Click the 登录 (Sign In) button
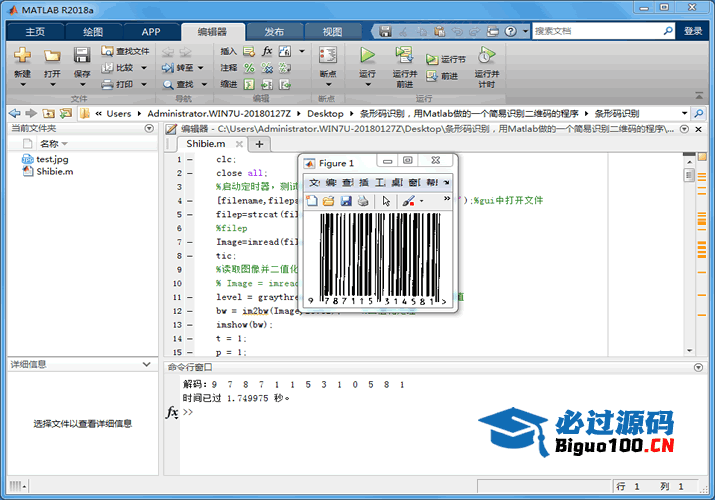 pos(693,31)
